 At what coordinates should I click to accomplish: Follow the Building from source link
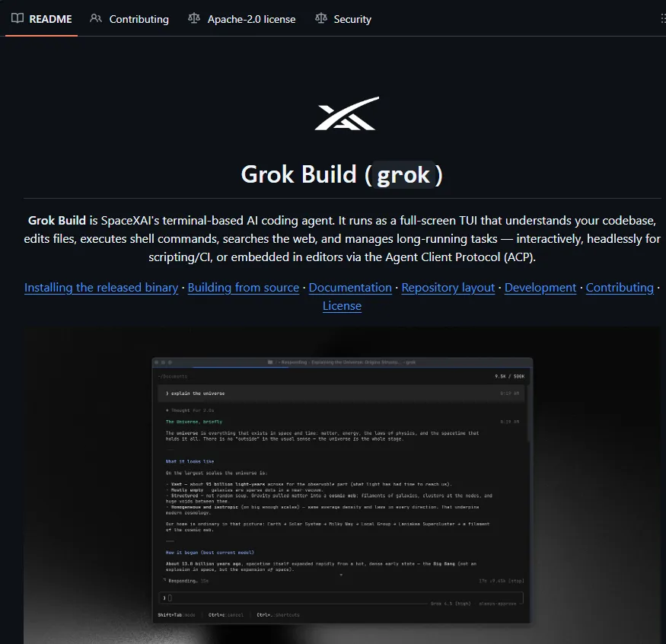[x=244, y=288]
